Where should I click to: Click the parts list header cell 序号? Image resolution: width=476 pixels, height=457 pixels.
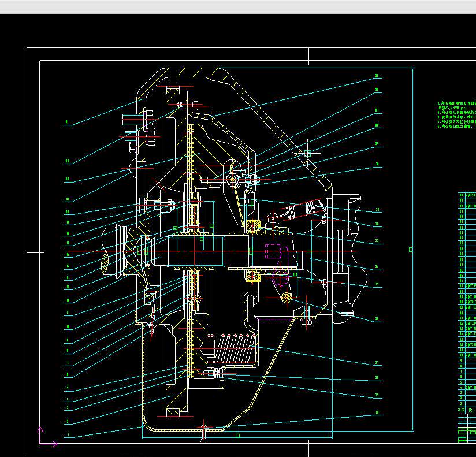coord(461,410)
